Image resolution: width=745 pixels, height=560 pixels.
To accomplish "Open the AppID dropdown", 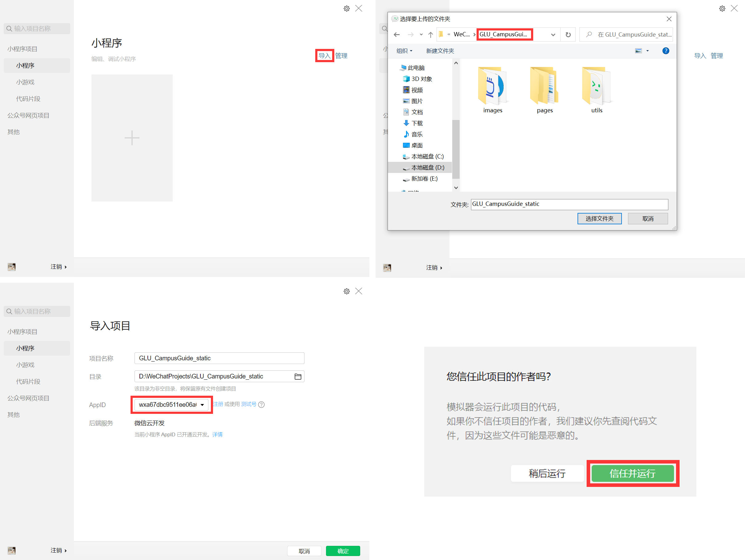I will (x=202, y=405).
